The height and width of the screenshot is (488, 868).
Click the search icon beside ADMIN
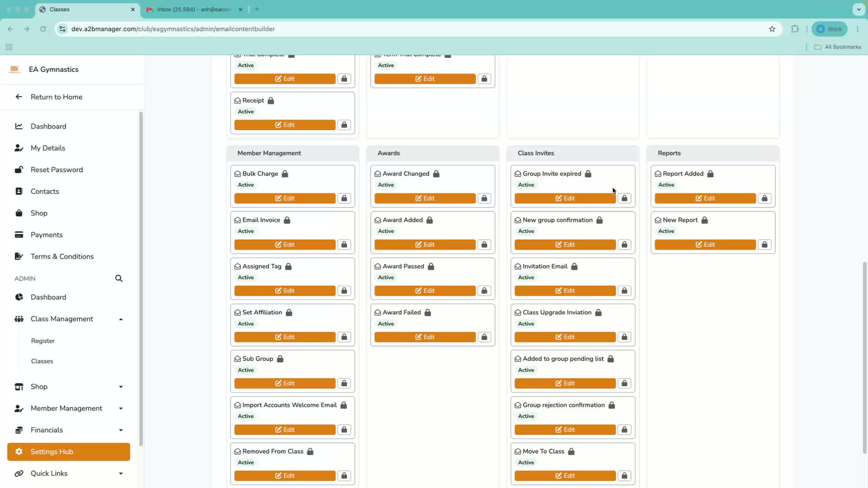[x=119, y=278]
